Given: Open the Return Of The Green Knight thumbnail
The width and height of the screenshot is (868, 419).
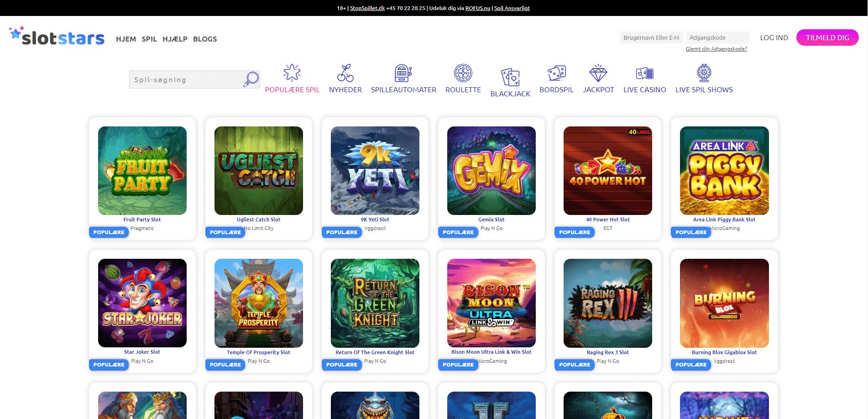Looking at the screenshot, I should pyautogui.click(x=375, y=303).
